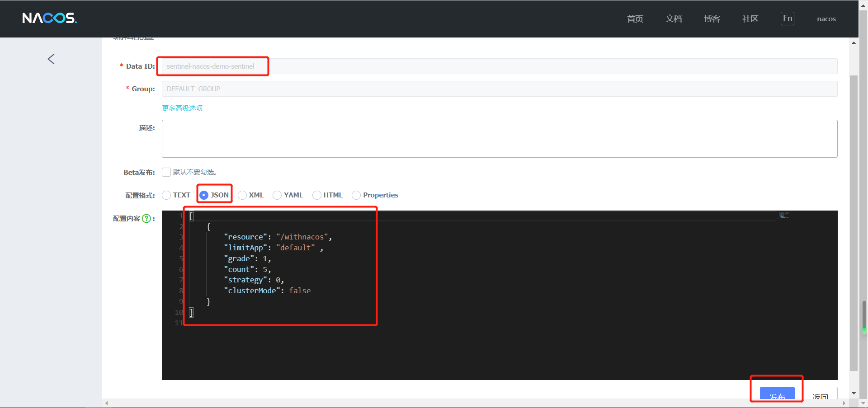The width and height of the screenshot is (868, 408).
Task: Click the inner scrollbar up arrow
Action: coord(854,42)
